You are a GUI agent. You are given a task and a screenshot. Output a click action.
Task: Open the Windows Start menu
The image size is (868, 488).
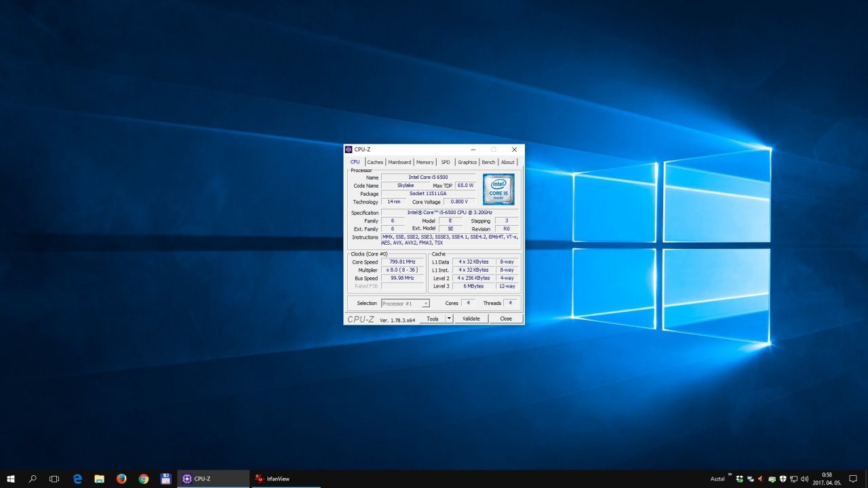point(11,479)
